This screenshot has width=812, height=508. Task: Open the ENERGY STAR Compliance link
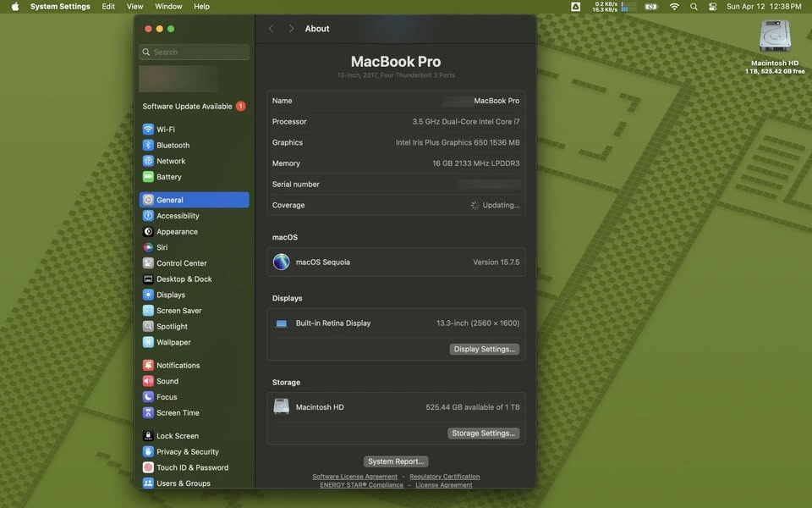tap(361, 484)
